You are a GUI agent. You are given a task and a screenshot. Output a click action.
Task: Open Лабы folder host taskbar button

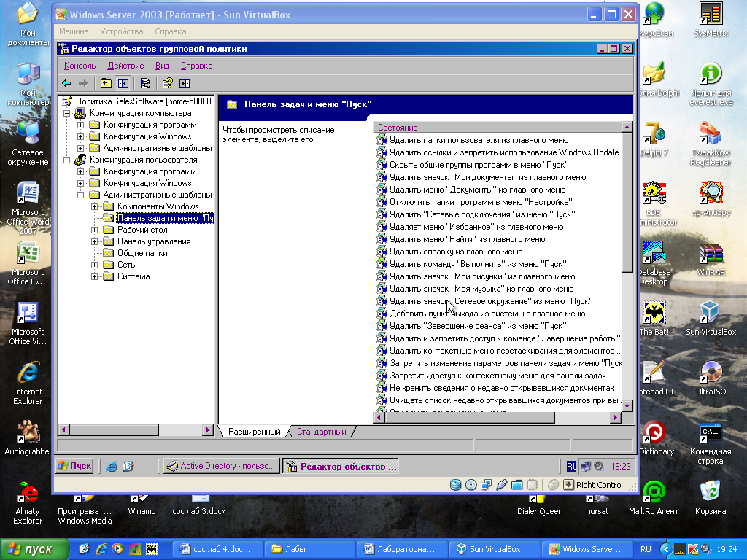[x=309, y=549]
